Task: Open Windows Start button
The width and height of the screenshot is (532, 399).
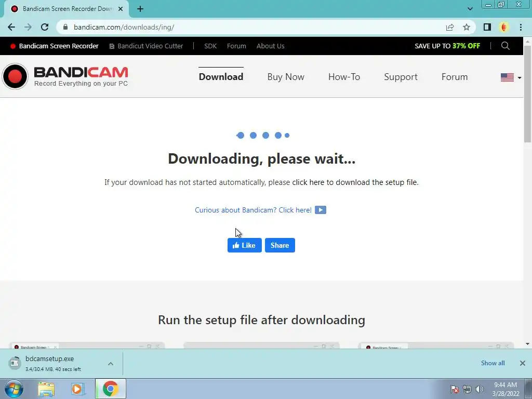Action: click(14, 389)
